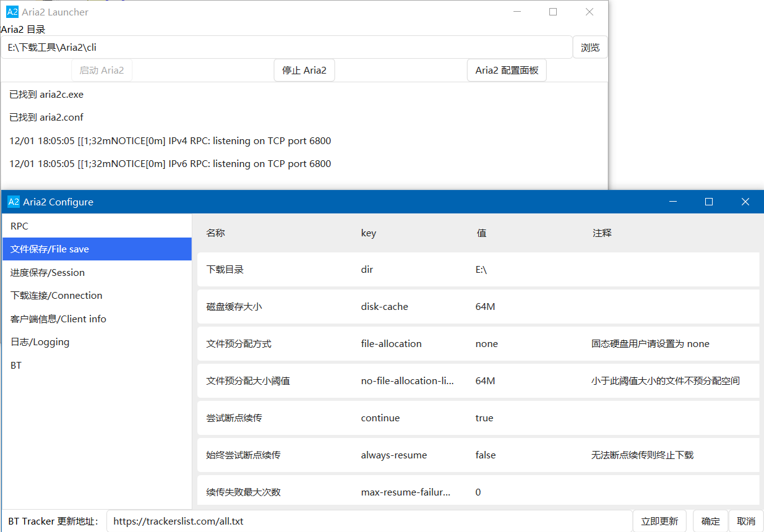The height and width of the screenshot is (532, 764).
Task: Click 浏览 button in Aria2 Launcher
Action: tap(590, 47)
